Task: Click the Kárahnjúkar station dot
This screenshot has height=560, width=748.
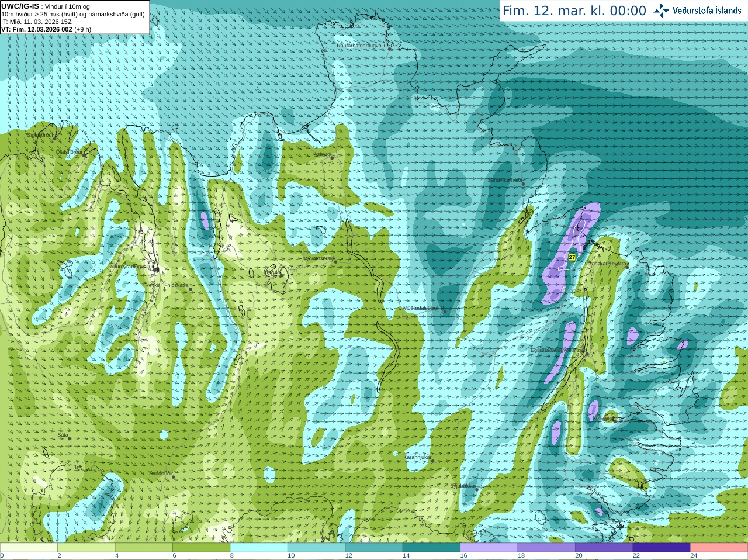Action: tap(433, 461)
